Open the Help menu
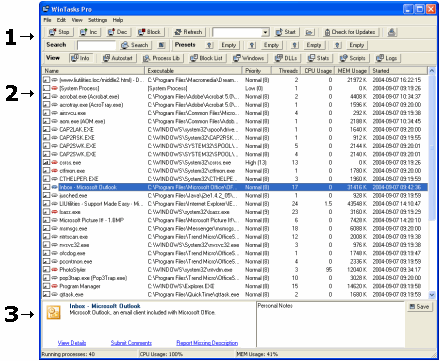The image size is (440, 361). coord(118,20)
